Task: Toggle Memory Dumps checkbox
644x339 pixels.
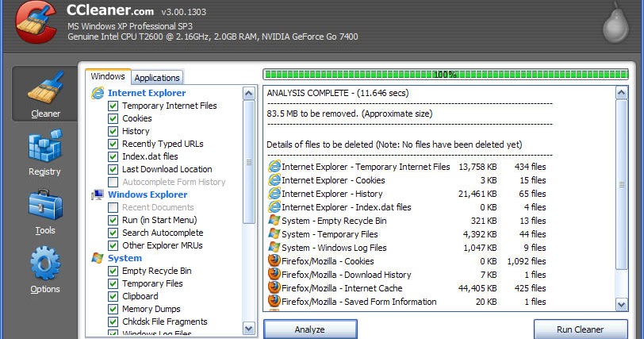Action: pyautogui.click(x=113, y=310)
